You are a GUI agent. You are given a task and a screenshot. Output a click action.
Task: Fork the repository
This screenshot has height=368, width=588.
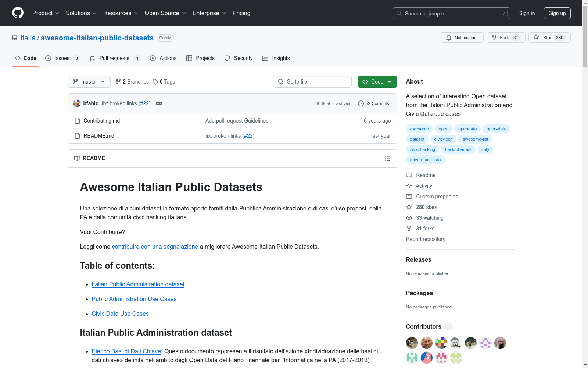[506, 38]
